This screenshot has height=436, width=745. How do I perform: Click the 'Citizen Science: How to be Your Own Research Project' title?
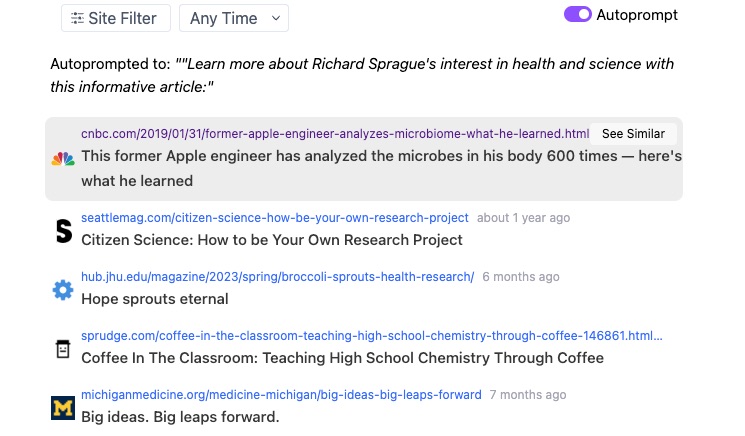click(272, 240)
